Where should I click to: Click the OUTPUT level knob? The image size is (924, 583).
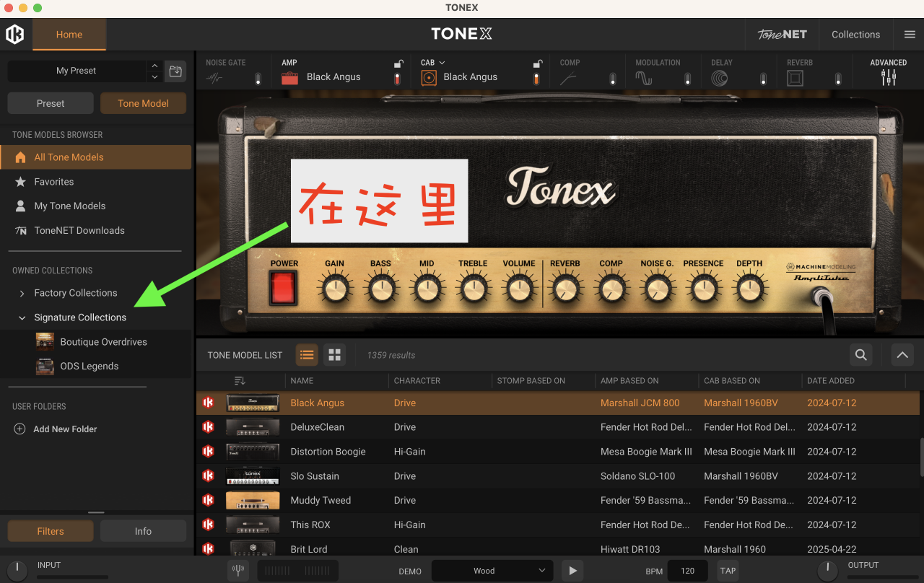coord(828,571)
